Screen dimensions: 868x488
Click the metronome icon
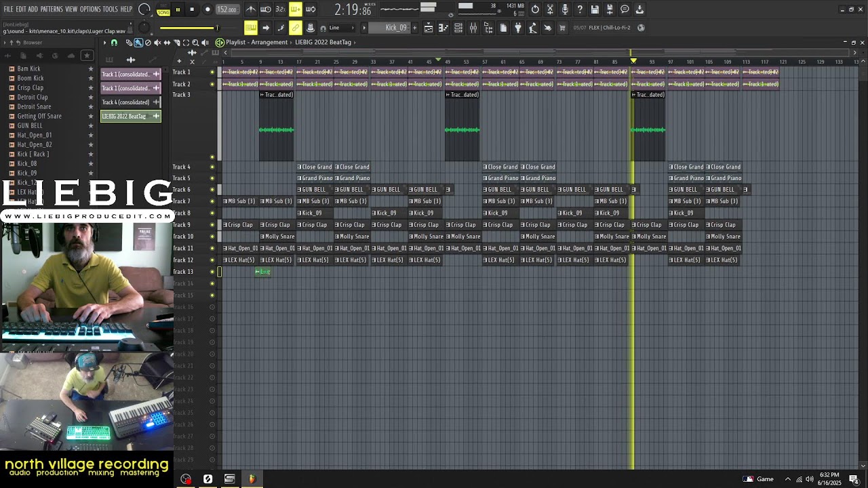251,9
